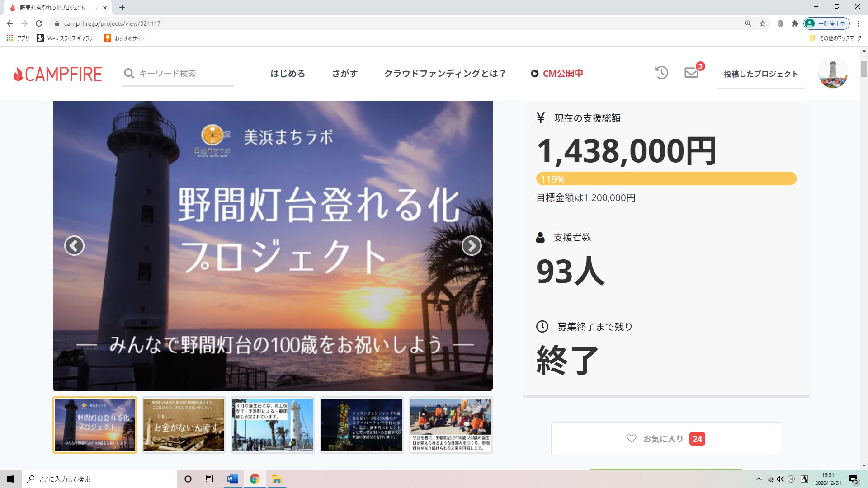Show previous slide with left arrow
This screenshot has width=868, height=488.
point(74,246)
